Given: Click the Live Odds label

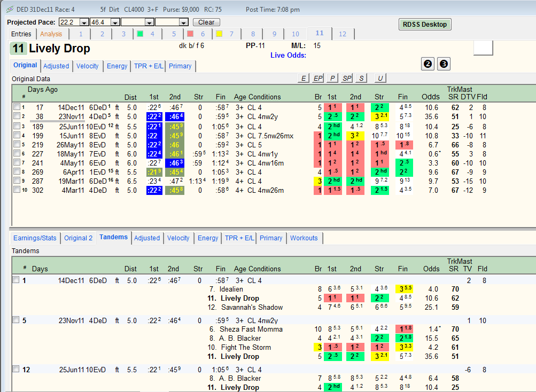Looking at the screenshot, I should [x=288, y=55].
